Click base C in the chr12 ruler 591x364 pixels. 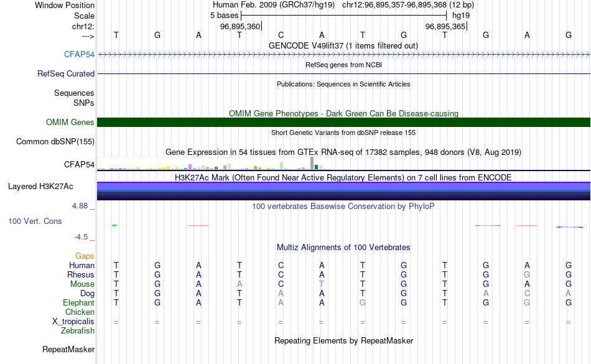click(281, 35)
